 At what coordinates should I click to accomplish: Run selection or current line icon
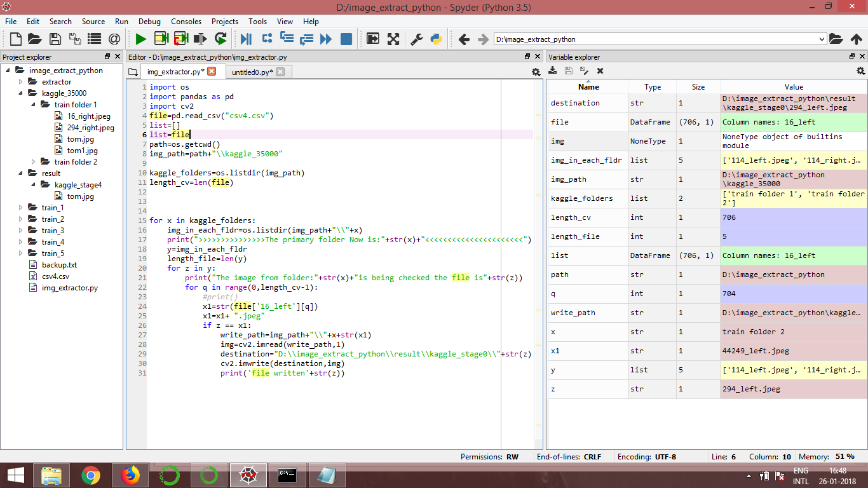[201, 39]
